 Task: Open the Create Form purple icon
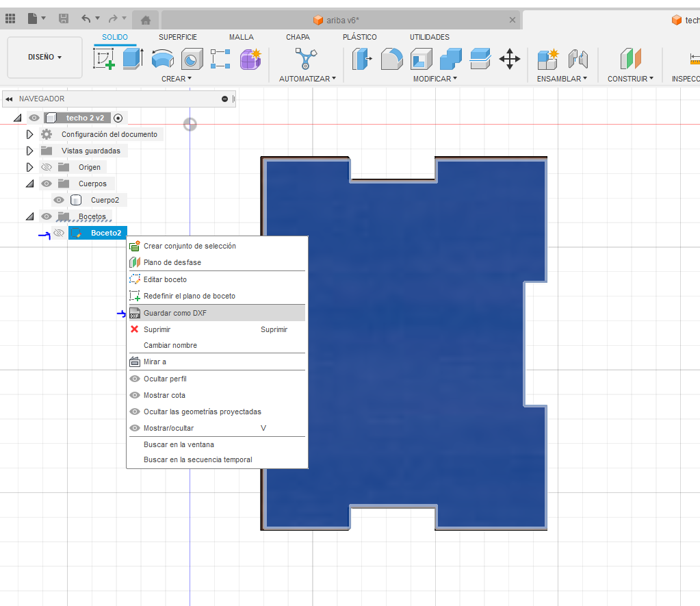(x=250, y=59)
